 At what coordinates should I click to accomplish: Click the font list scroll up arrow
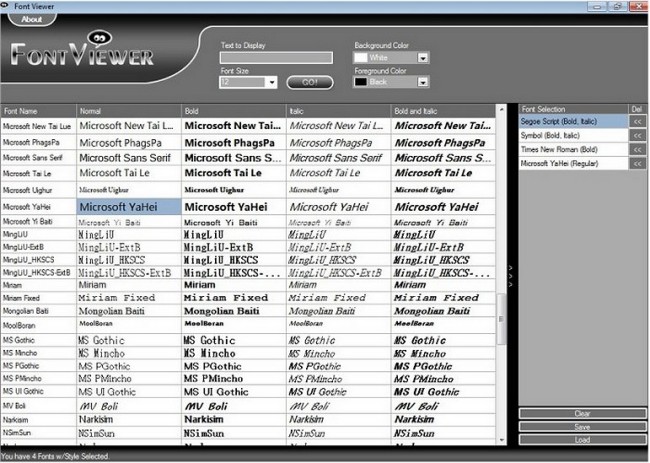(502, 110)
